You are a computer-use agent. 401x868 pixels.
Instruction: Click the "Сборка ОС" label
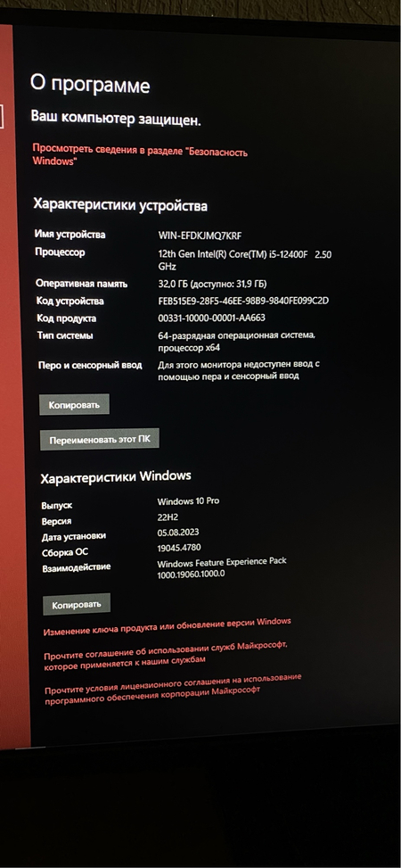click(x=65, y=552)
